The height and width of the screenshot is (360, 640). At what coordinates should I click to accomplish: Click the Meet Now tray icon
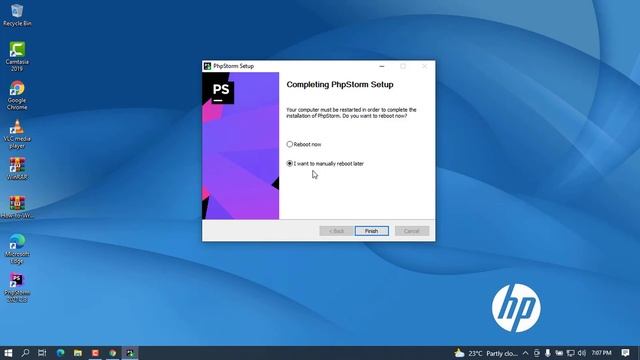pos(537,353)
